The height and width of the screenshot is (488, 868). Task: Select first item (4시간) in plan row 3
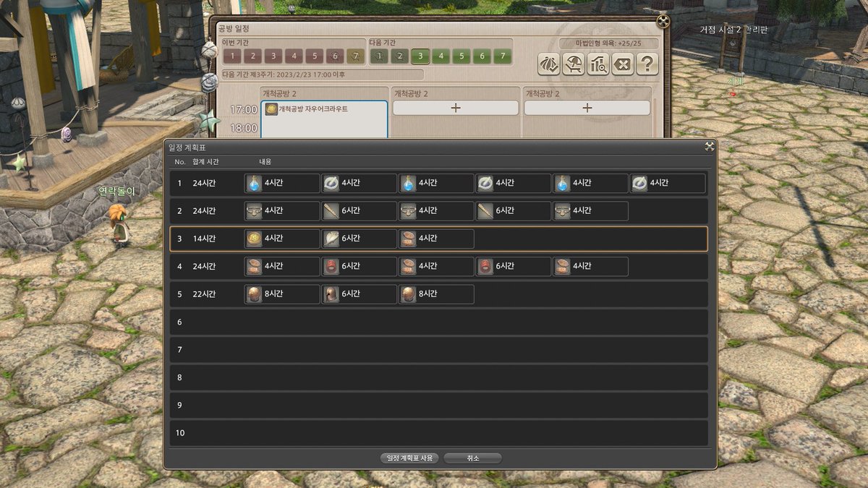tap(282, 239)
